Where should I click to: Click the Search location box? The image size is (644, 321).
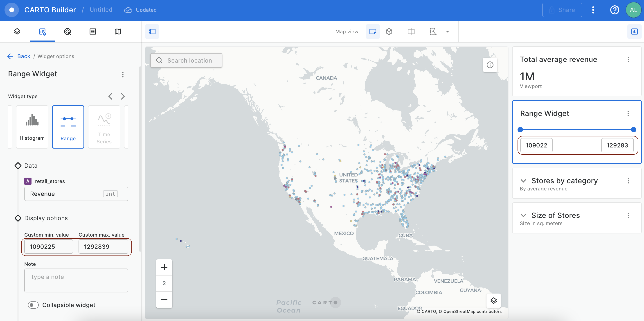(x=186, y=60)
